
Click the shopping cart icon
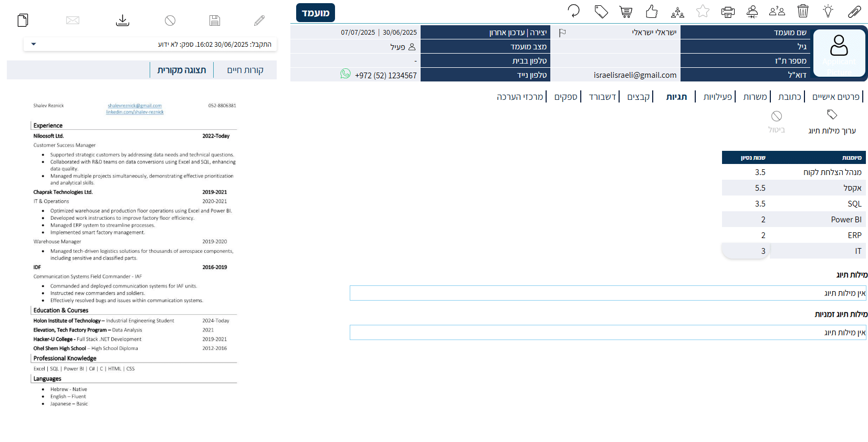point(625,12)
